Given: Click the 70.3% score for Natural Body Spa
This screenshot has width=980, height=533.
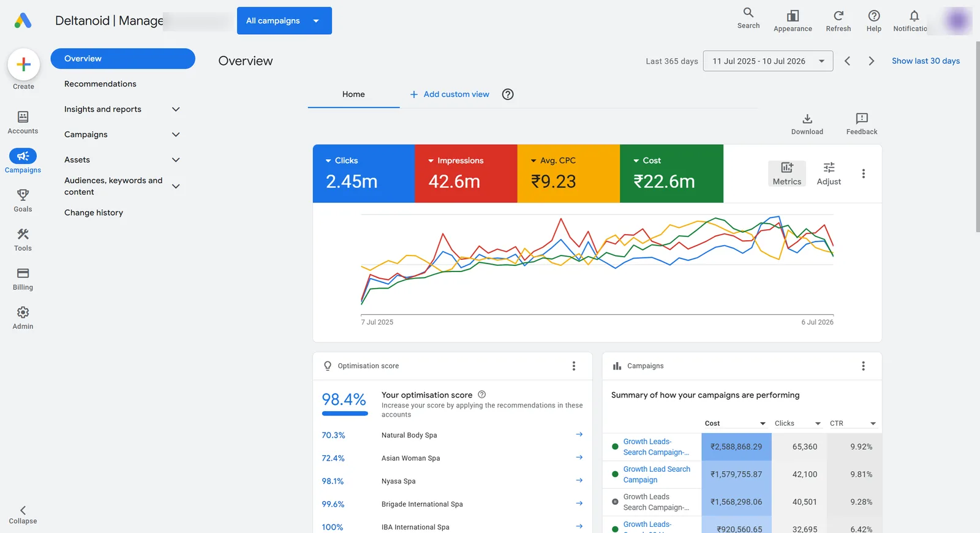Looking at the screenshot, I should (333, 435).
